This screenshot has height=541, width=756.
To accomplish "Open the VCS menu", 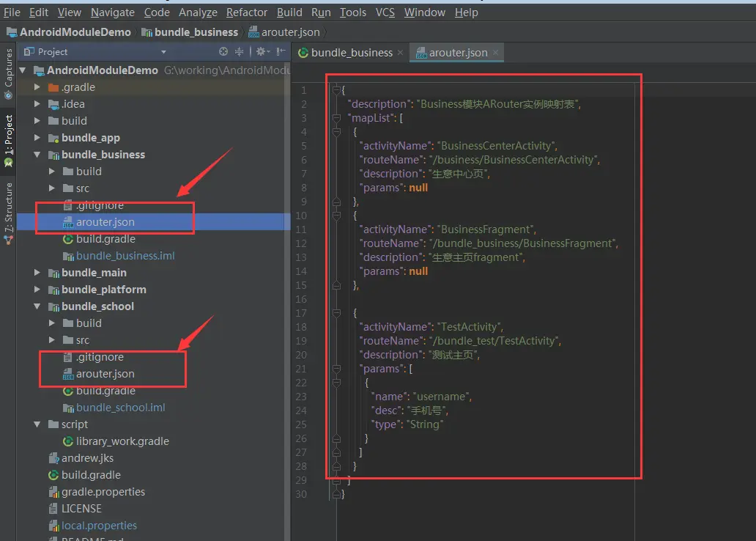I will pyautogui.click(x=385, y=12).
